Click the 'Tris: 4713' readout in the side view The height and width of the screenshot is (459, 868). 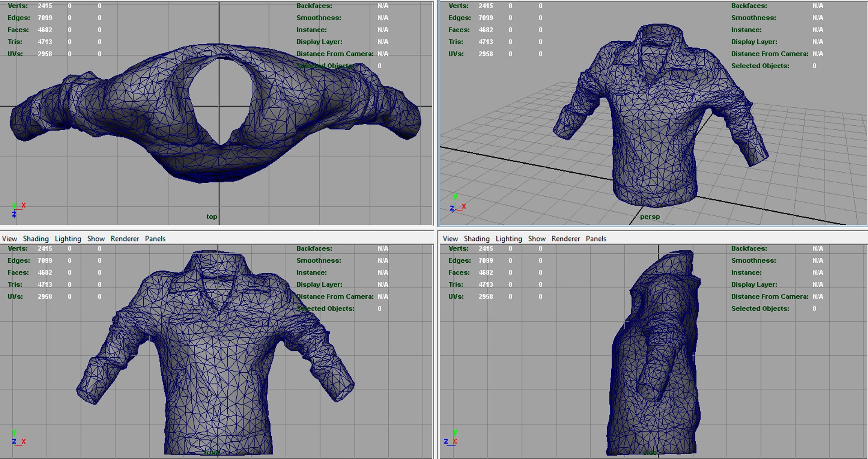(x=471, y=284)
